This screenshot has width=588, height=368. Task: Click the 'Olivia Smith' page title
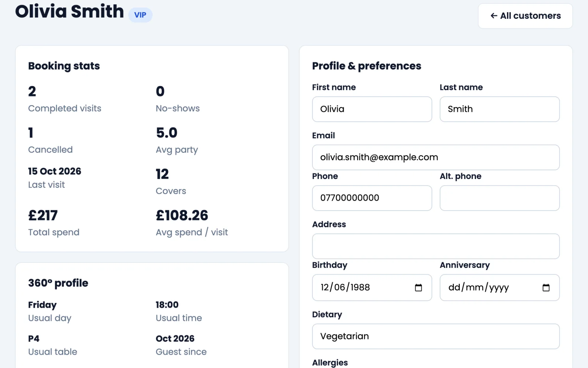pyautogui.click(x=69, y=11)
